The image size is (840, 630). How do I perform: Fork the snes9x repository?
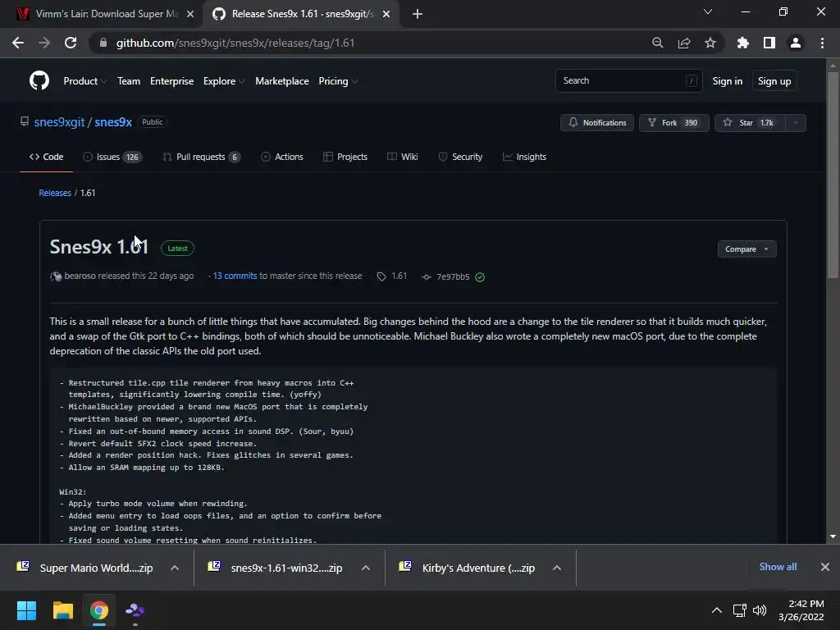pyautogui.click(x=674, y=123)
